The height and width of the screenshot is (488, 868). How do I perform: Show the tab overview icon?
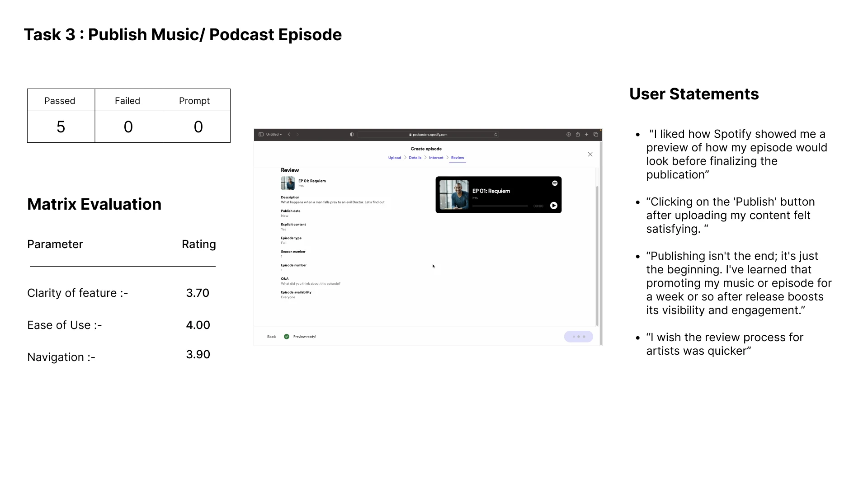pos(595,135)
